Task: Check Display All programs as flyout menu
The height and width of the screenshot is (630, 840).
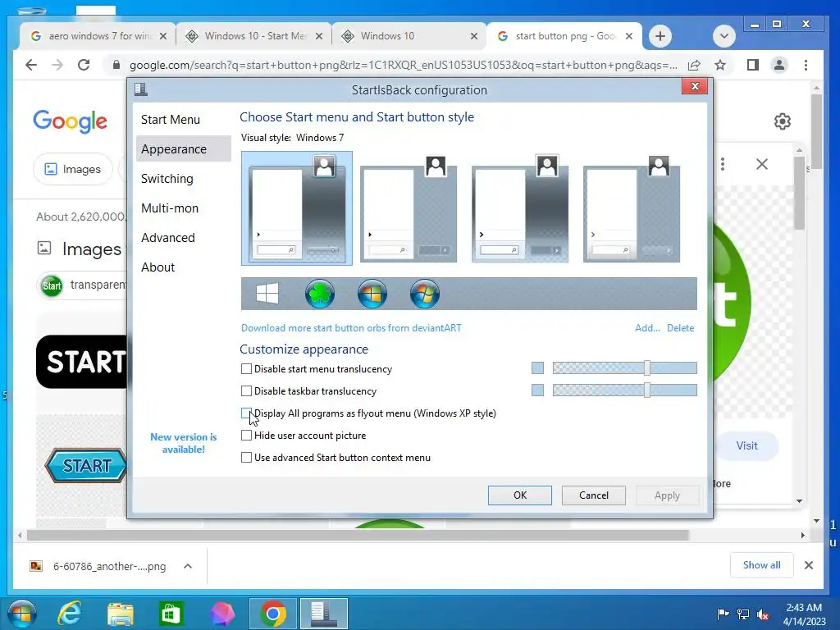Action: [246, 413]
